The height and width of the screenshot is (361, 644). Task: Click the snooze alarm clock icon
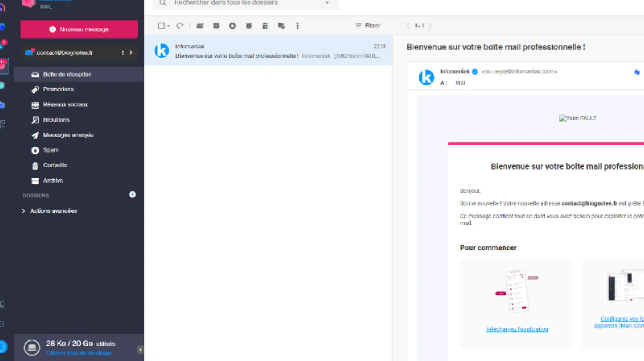tap(249, 26)
